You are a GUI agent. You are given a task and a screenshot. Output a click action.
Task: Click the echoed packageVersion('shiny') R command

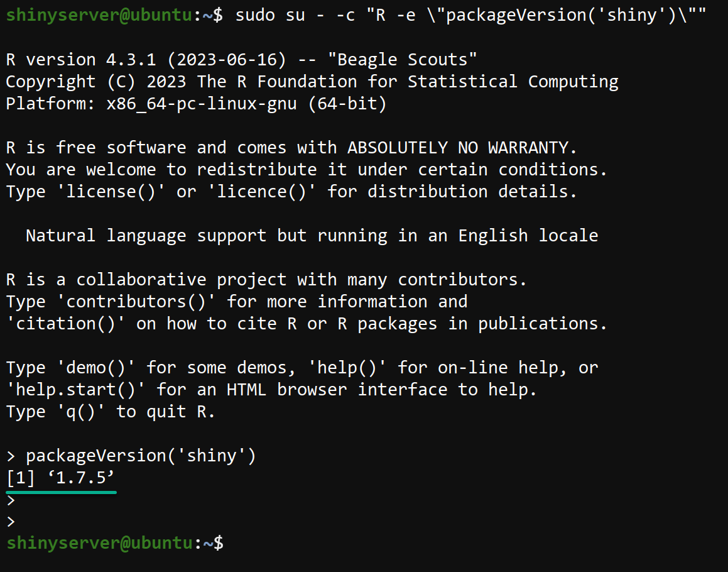pyautogui.click(x=141, y=456)
